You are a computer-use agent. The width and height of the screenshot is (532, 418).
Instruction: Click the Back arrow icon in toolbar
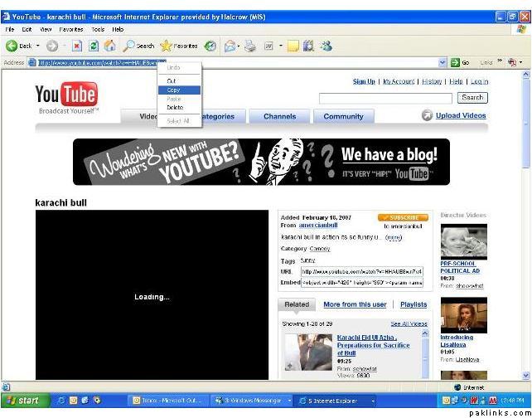click(12, 46)
